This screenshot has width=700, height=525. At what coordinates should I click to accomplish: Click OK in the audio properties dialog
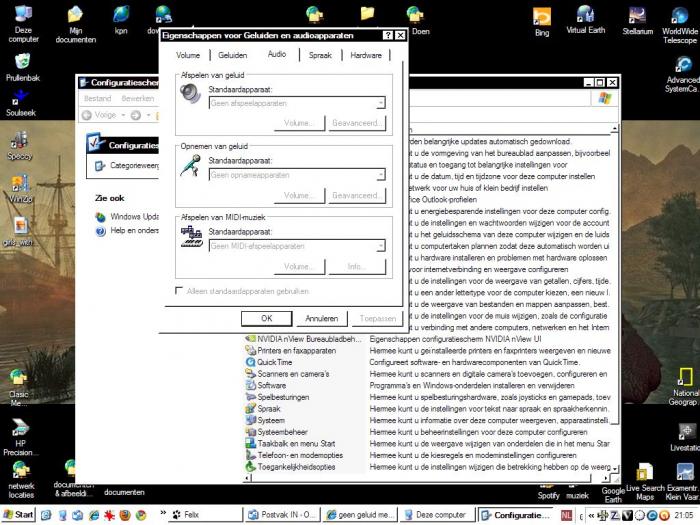267,318
